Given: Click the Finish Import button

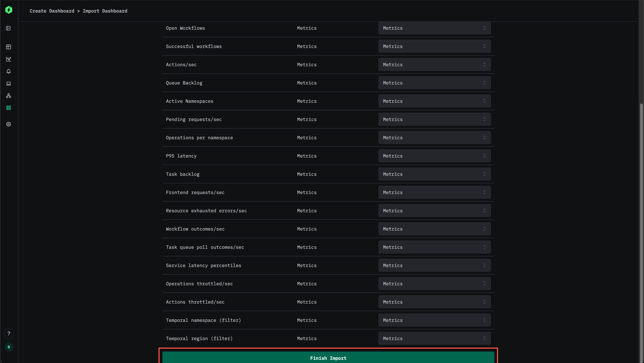Looking at the screenshot, I should pyautogui.click(x=328, y=358).
